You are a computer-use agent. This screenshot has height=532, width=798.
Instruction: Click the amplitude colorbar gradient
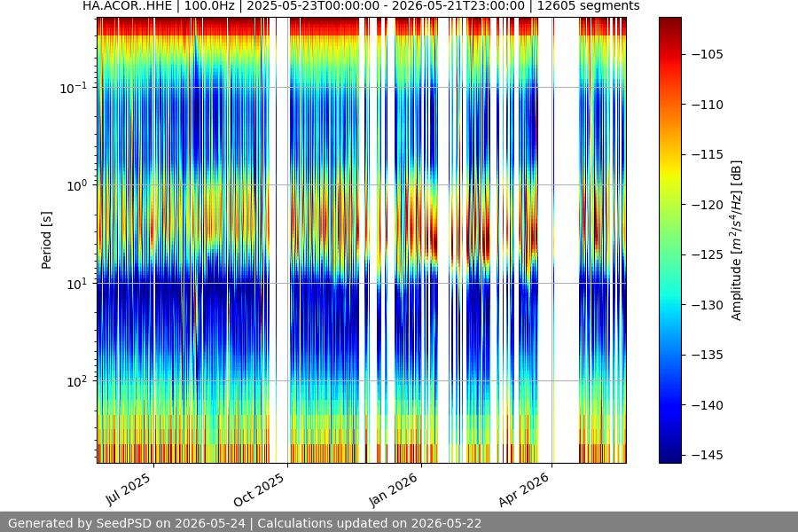[669, 240]
